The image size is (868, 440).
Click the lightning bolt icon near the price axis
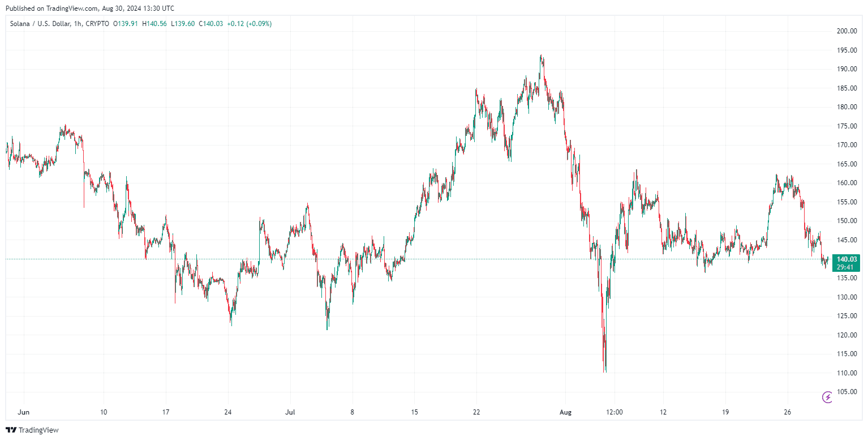[827, 397]
